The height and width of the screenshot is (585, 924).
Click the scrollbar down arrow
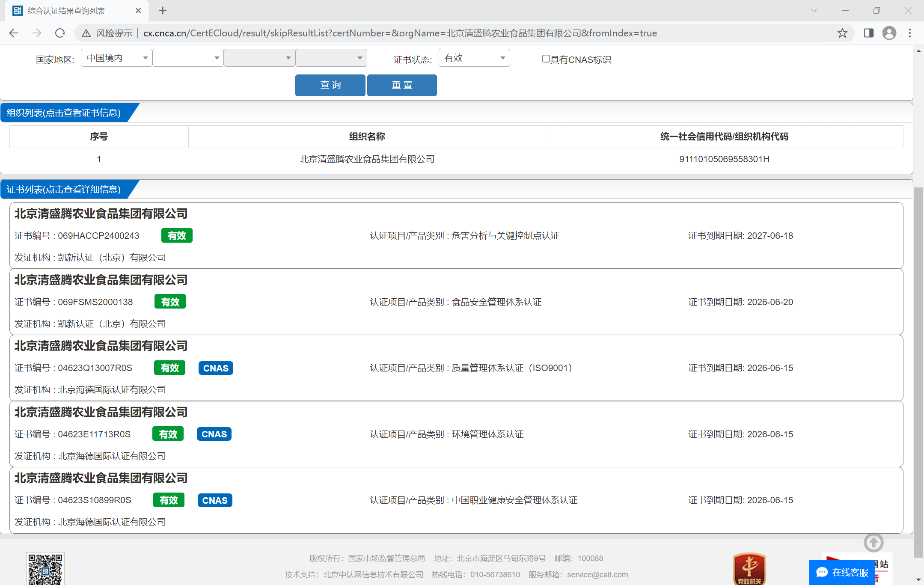pyautogui.click(x=918, y=580)
